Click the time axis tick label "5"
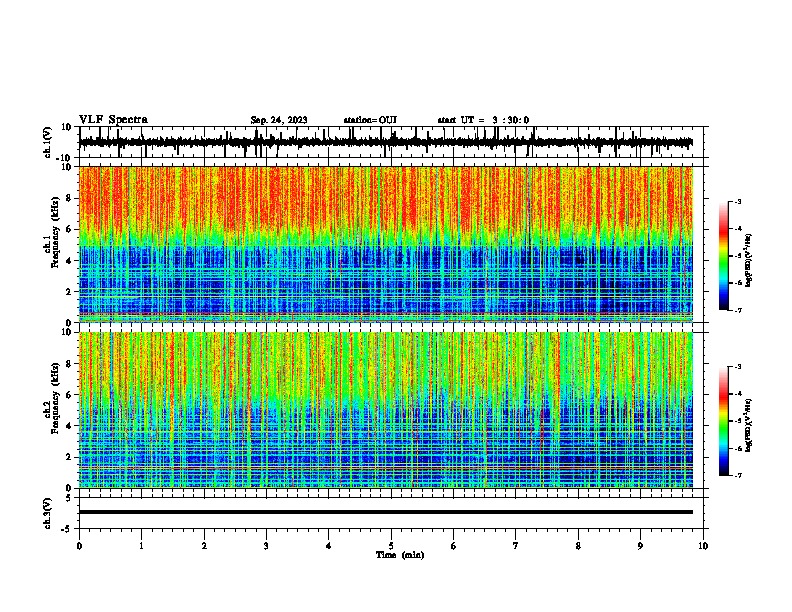 pos(391,546)
